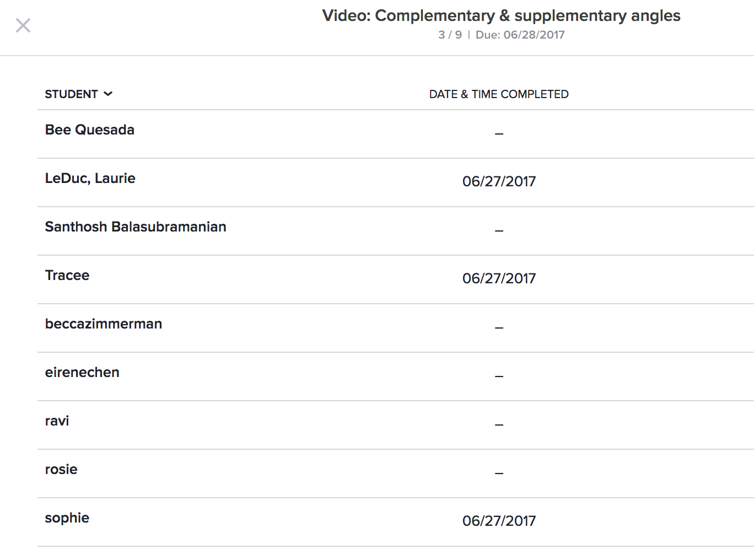The height and width of the screenshot is (560, 754).
Task: Click the video title Complementary & supplementary angles
Action: click(x=501, y=16)
